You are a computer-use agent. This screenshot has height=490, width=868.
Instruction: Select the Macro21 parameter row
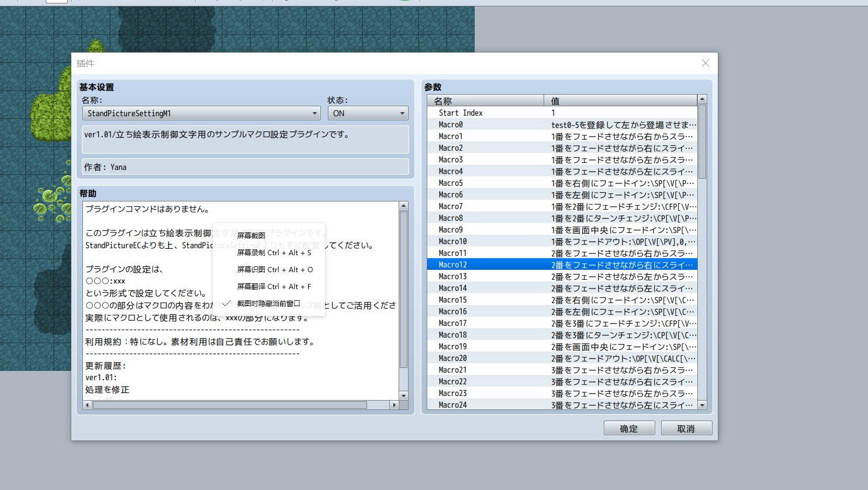tap(562, 370)
